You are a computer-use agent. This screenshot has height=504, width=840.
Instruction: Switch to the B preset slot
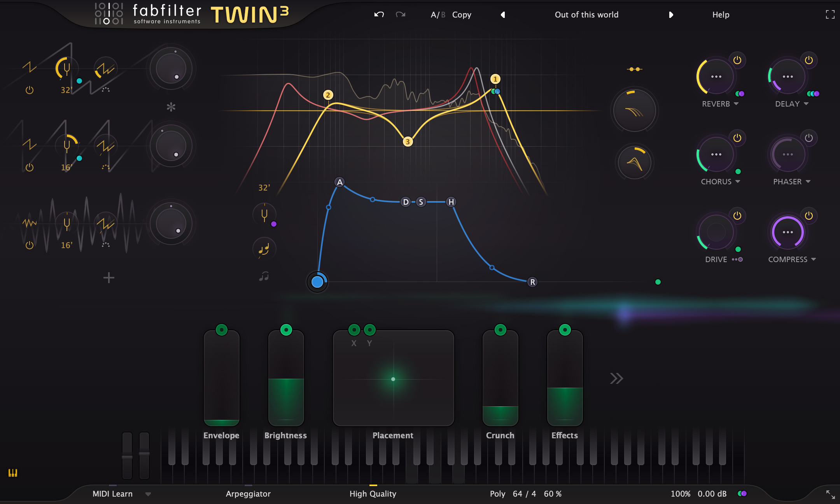coord(443,14)
